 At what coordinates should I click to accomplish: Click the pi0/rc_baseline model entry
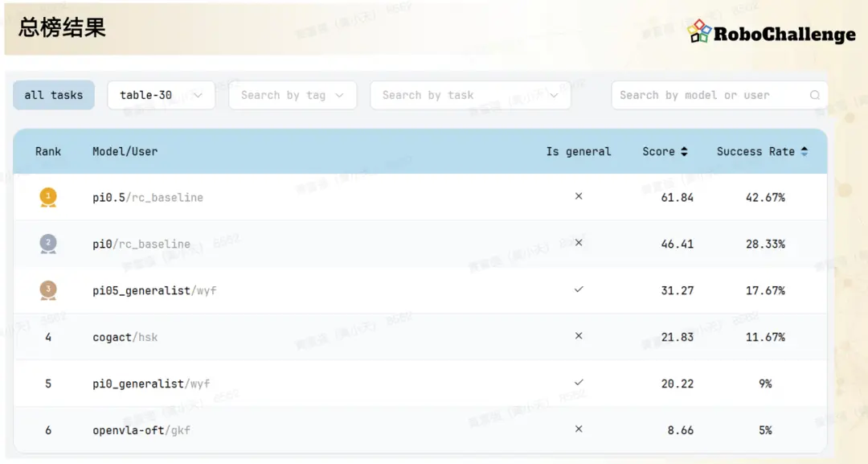click(141, 244)
